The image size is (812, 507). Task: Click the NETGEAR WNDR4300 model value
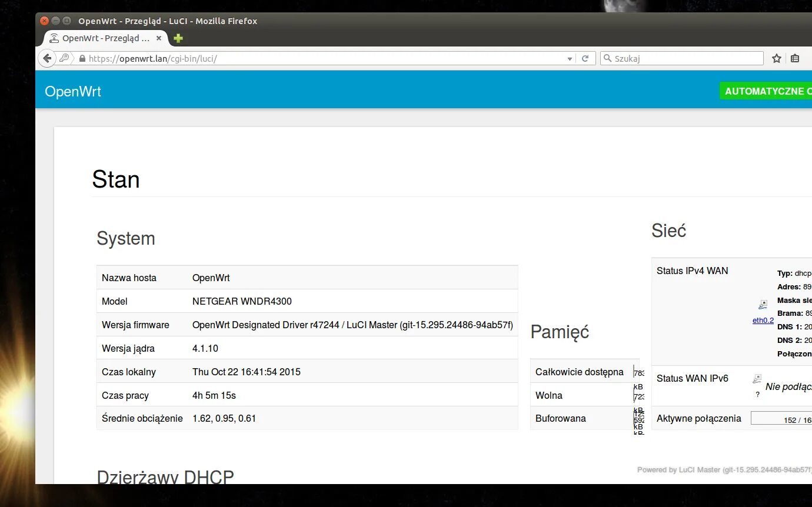tap(242, 301)
